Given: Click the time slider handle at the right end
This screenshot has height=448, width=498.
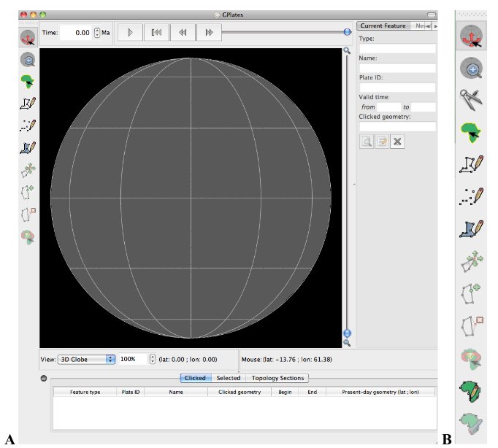Looking at the screenshot, I should (348, 31).
